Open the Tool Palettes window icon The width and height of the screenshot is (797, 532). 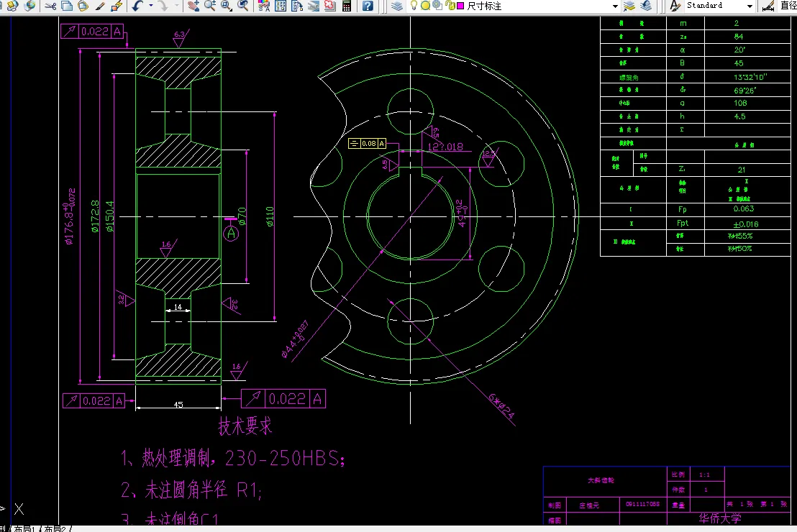click(x=297, y=6)
